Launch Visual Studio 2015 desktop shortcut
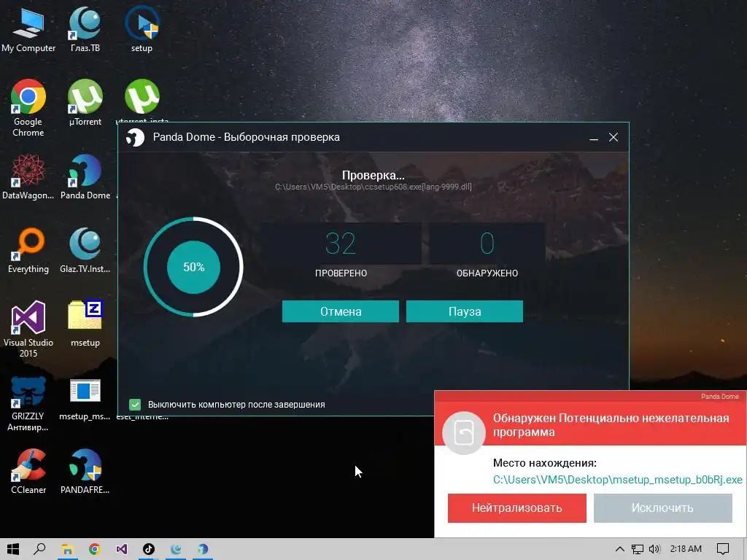Screen dimensions: 747x560 pos(28,329)
